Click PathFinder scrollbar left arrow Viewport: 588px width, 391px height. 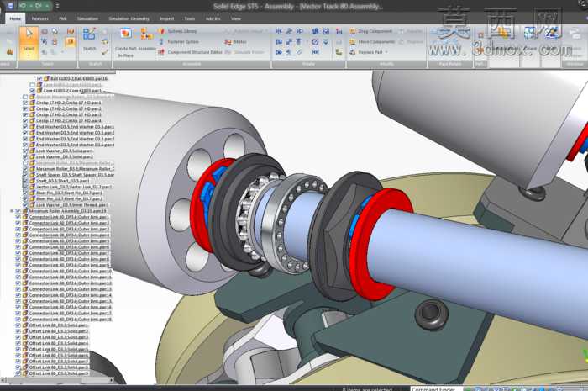3,380
